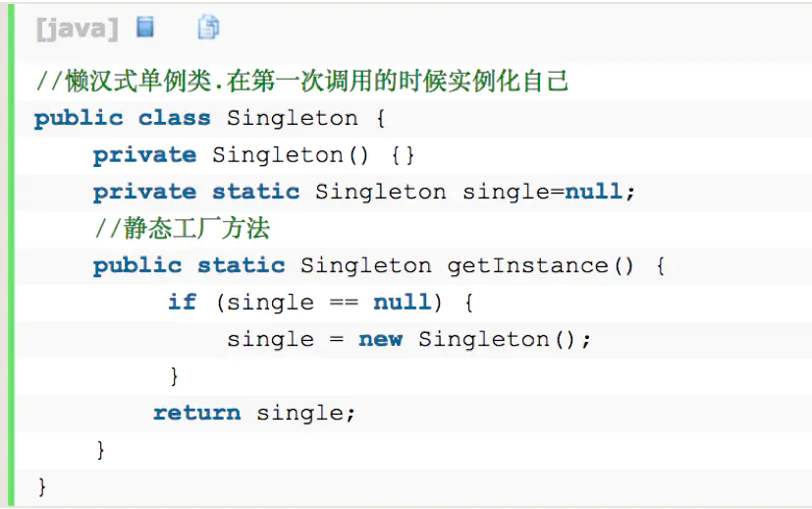Viewport: 812px width, 509px height.
Task: Click the "null" keyword inside the if condition
Action: [x=403, y=303]
